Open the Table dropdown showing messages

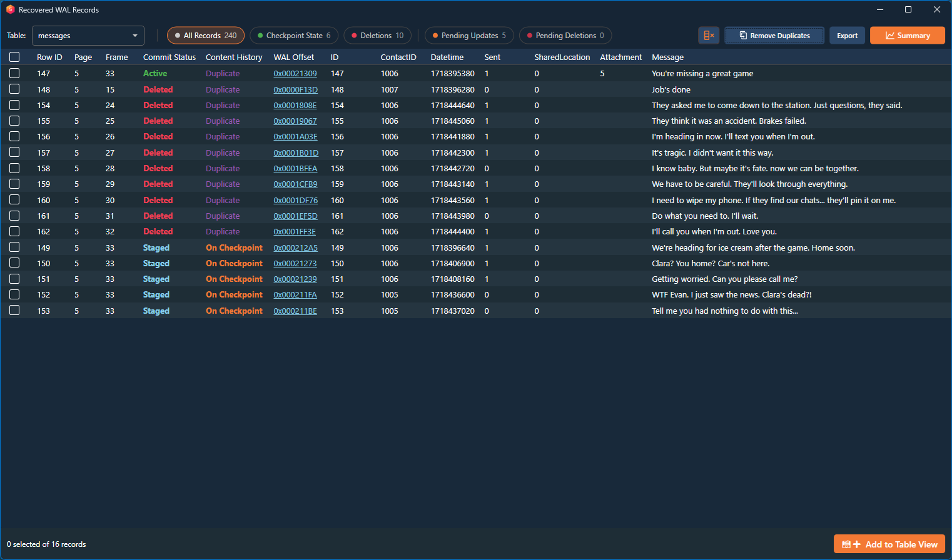88,36
